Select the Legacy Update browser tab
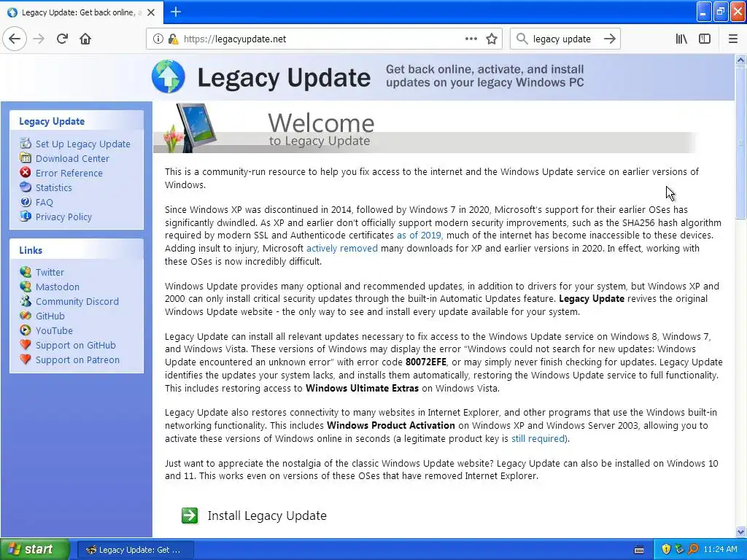This screenshot has width=747, height=560. point(82,12)
